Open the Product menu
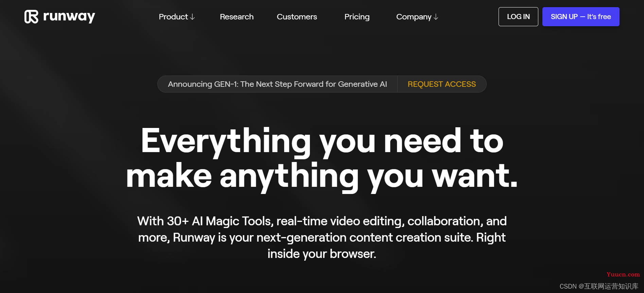Screen dimensions: 644x293 pyautogui.click(x=177, y=17)
